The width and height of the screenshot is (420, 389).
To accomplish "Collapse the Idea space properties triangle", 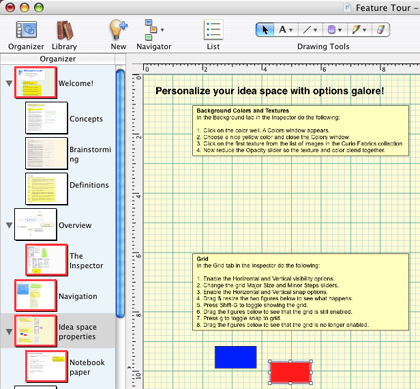I will pos(9,332).
